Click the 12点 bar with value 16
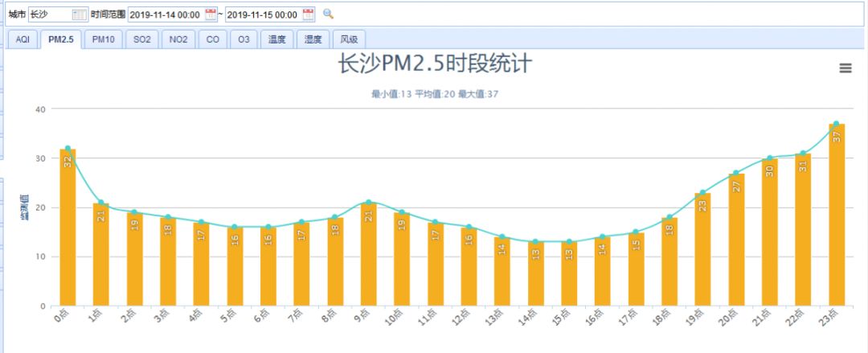The image size is (868, 353). [469, 266]
